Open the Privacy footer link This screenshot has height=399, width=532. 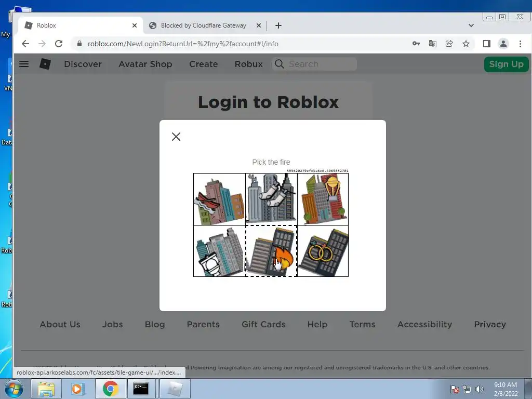[490, 324]
